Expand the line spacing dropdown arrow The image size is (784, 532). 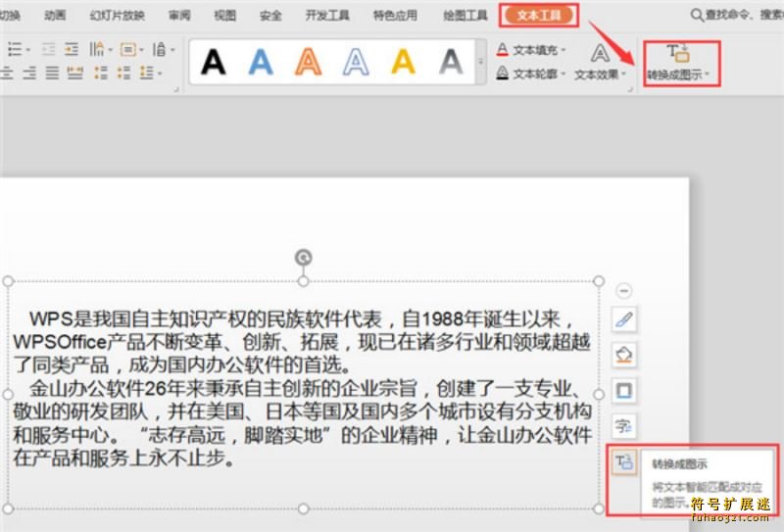point(172,50)
